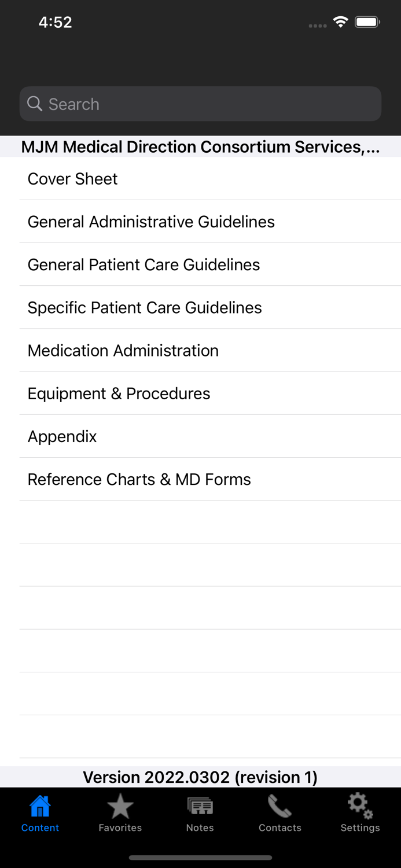Switch to the Favorites tab
Viewport: 401px width, 868px height.
[x=120, y=813]
